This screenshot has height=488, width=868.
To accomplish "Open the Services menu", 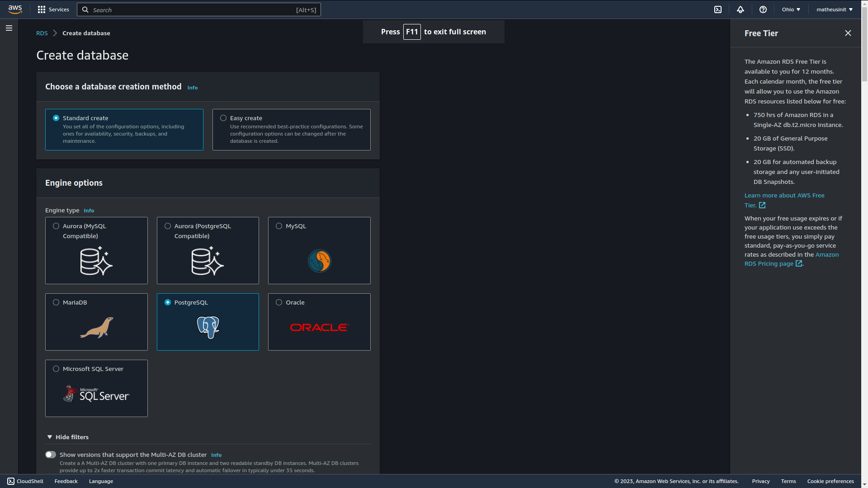I will tap(53, 9).
